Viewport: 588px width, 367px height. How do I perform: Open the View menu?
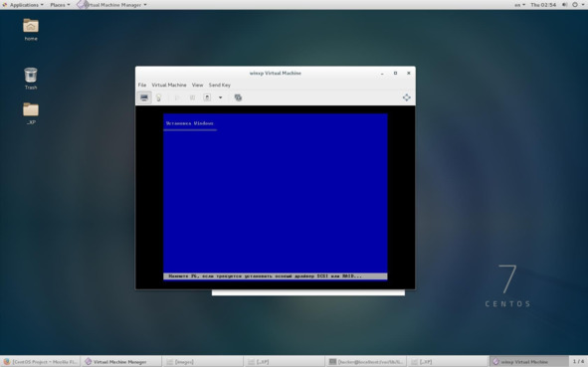197,86
